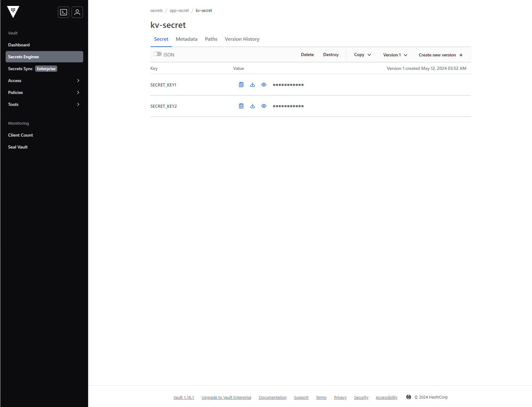Toggle the JSON view switch

[x=157, y=54]
